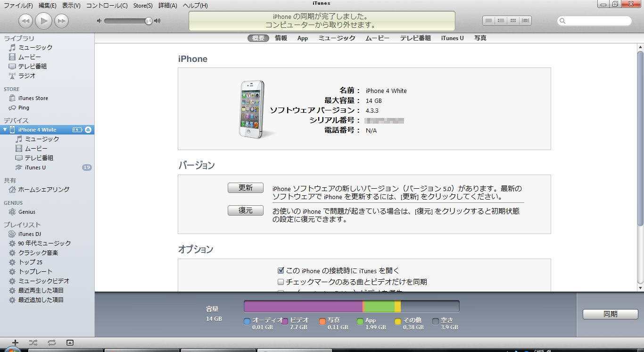
Task: Focus the iTunes search field
Action: click(594, 21)
